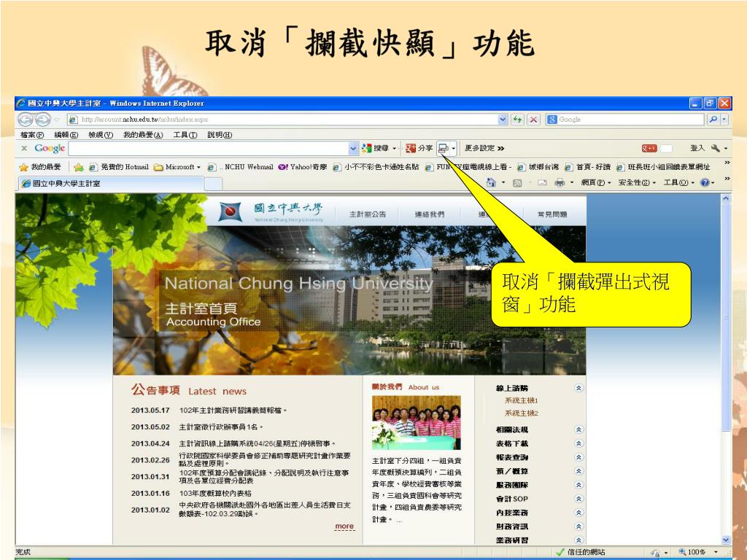
Task: Click the RSS feeds icon in command bar
Action: (517, 183)
